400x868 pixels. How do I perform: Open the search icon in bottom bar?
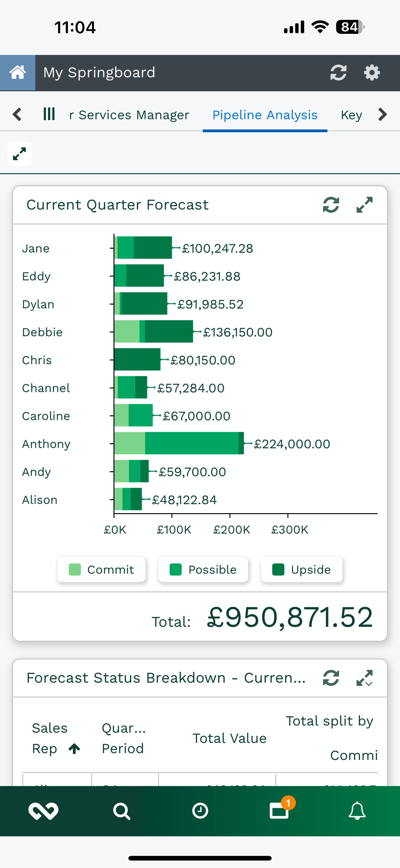click(122, 811)
